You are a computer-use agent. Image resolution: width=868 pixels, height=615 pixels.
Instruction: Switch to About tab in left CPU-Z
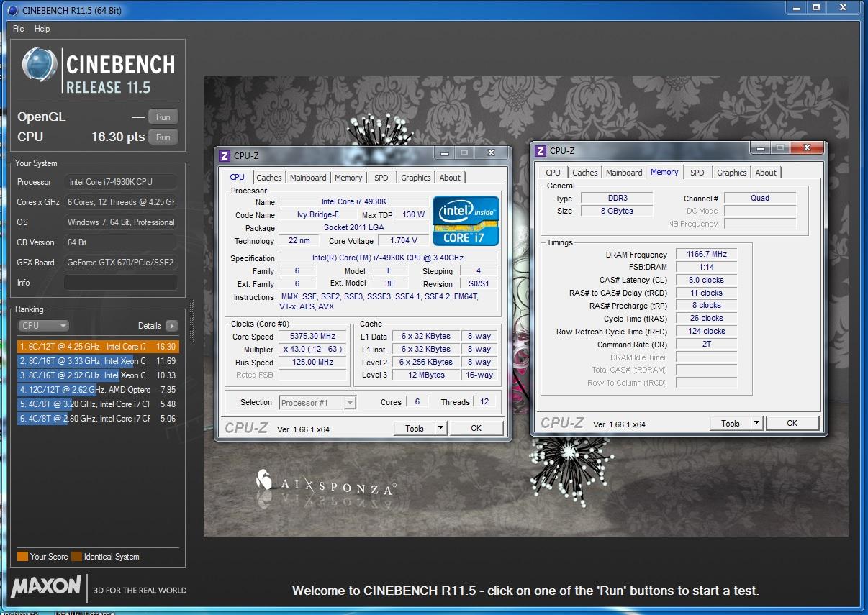click(450, 178)
